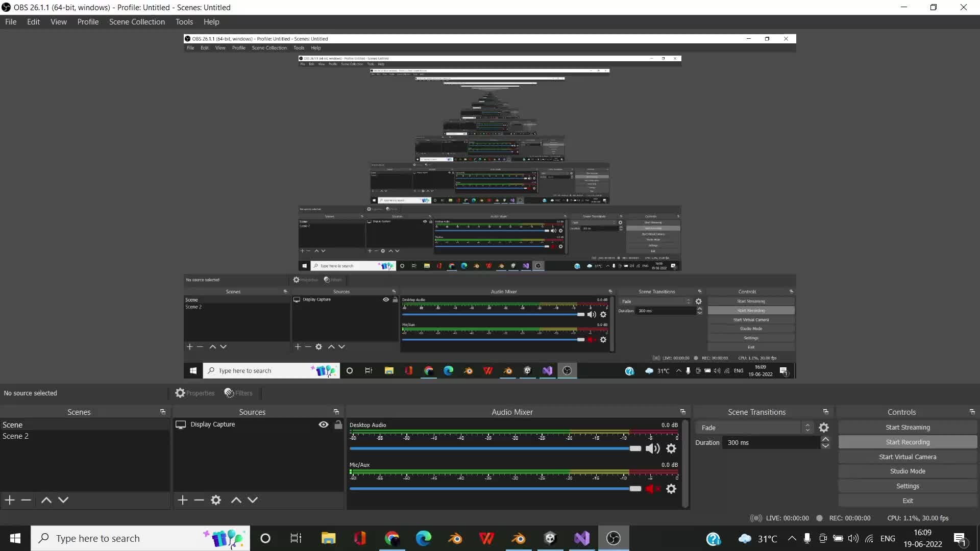Mute the Desktop Audio speaker
The height and width of the screenshot is (551, 980).
(x=652, y=448)
